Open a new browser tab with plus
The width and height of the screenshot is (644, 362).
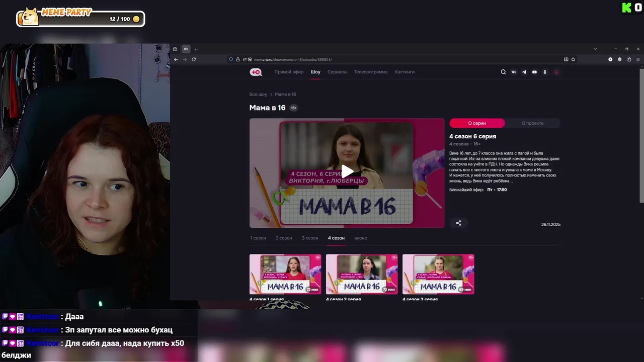click(196, 49)
